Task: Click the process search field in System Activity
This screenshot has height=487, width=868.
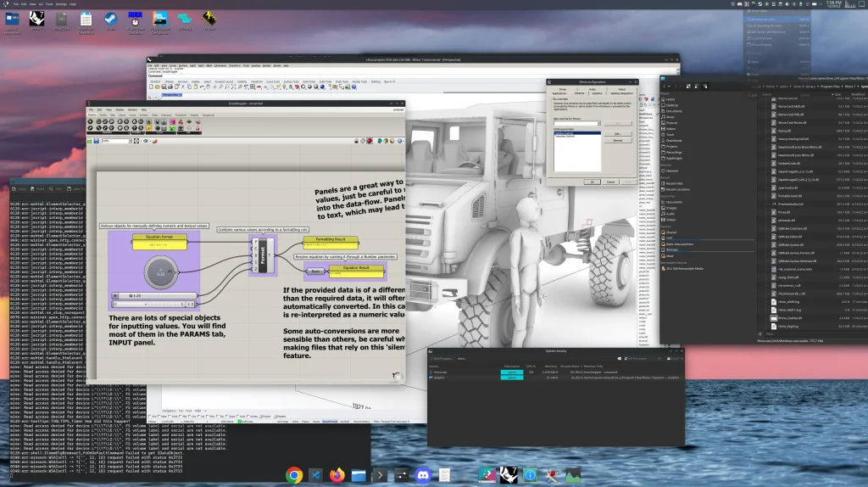Action: [537, 359]
